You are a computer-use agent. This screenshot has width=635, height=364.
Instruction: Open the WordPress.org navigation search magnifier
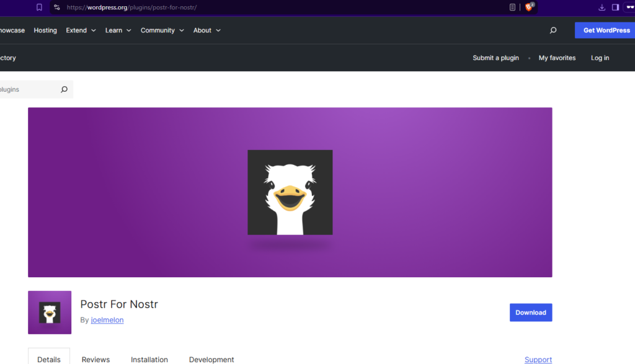click(x=553, y=30)
